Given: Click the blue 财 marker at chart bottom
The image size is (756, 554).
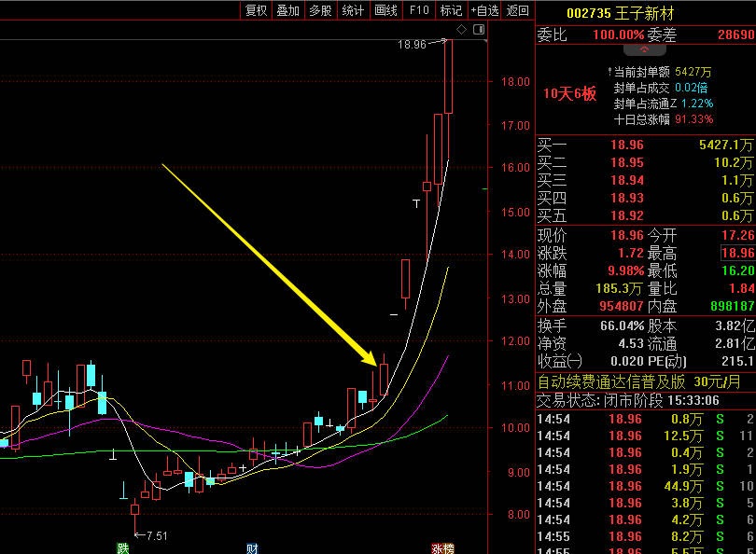Looking at the screenshot, I should pyautogui.click(x=251, y=547).
